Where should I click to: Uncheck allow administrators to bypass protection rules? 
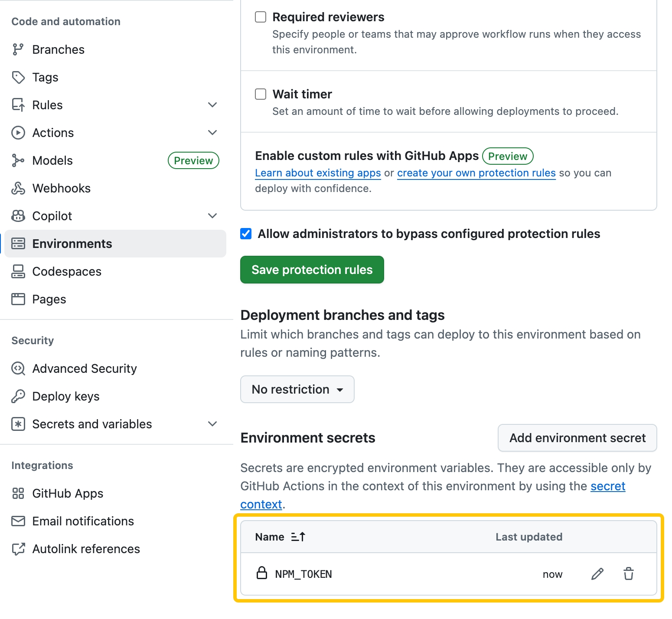tap(246, 234)
